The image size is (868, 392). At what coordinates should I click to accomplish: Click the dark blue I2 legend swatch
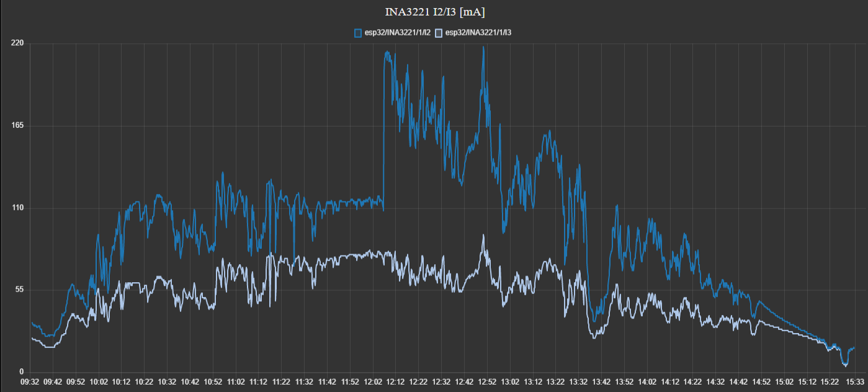coord(357,32)
